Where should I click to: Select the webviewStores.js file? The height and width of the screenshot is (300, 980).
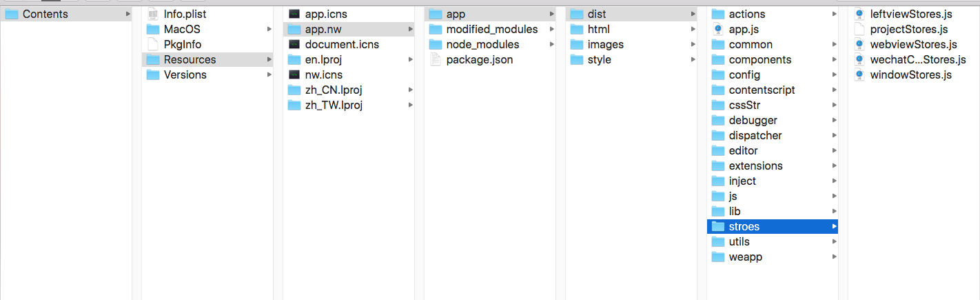(913, 44)
